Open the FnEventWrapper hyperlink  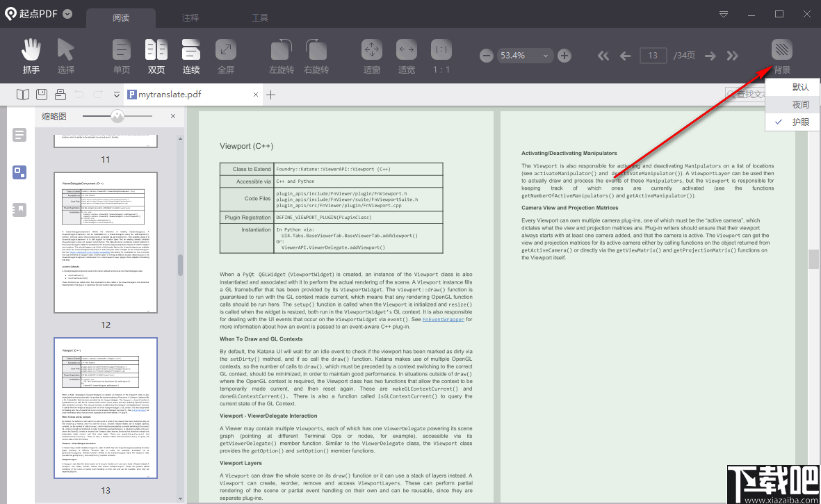pos(443,319)
